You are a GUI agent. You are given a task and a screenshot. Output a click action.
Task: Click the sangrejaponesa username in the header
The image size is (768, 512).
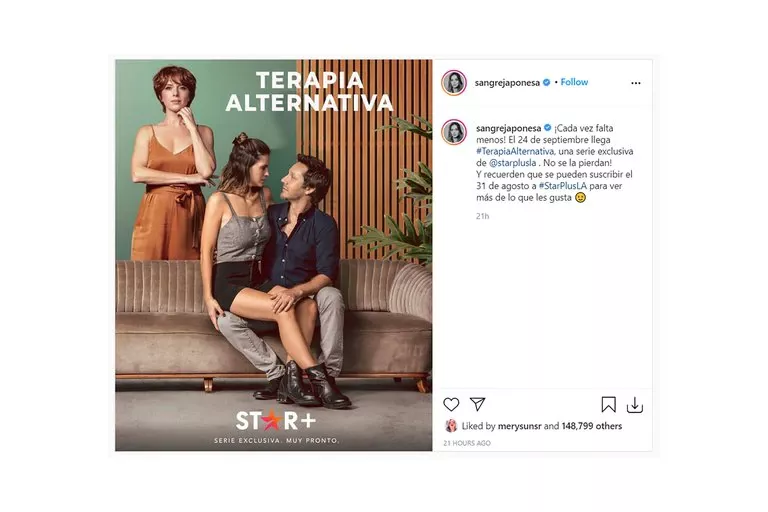(x=507, y=83)
